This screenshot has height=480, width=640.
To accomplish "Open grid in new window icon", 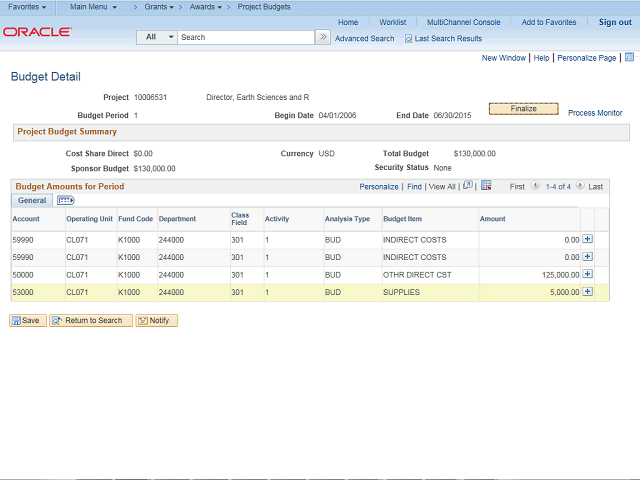I will coord(468,186).
